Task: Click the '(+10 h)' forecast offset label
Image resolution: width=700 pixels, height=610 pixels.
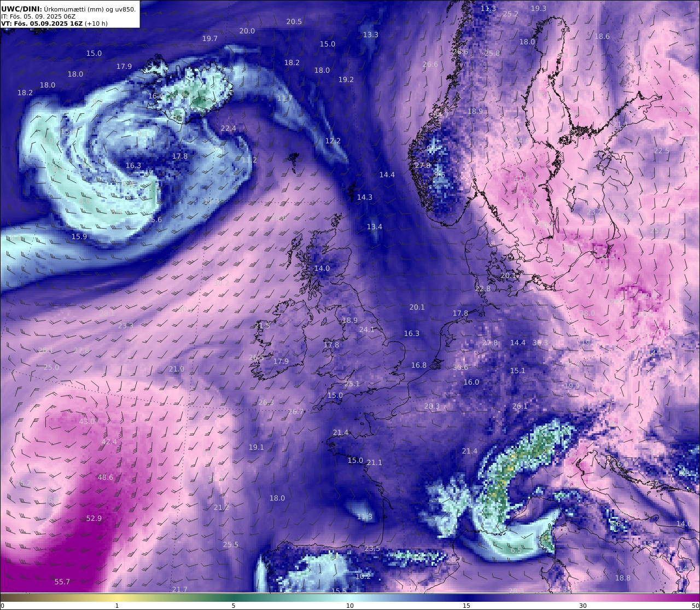Action: pos(96,24)
